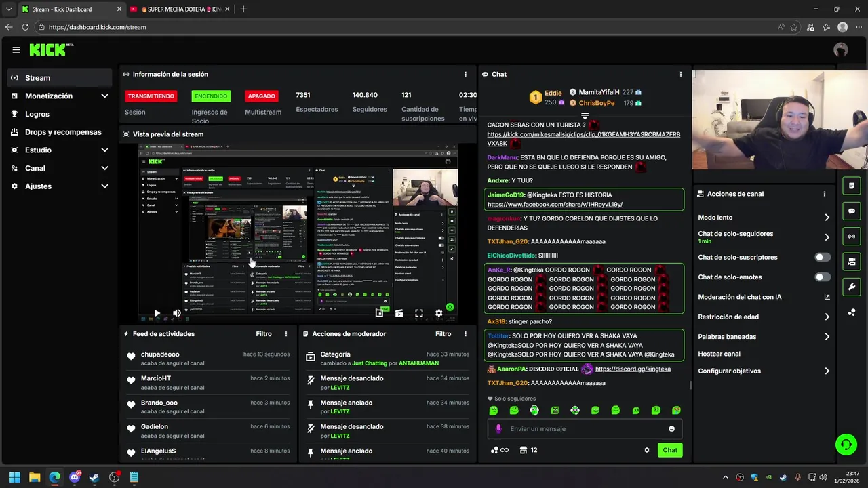
Task: Collapse the pinned leaderboard arrow in chat
Action: pyautogui.click(x=585, y=116)
